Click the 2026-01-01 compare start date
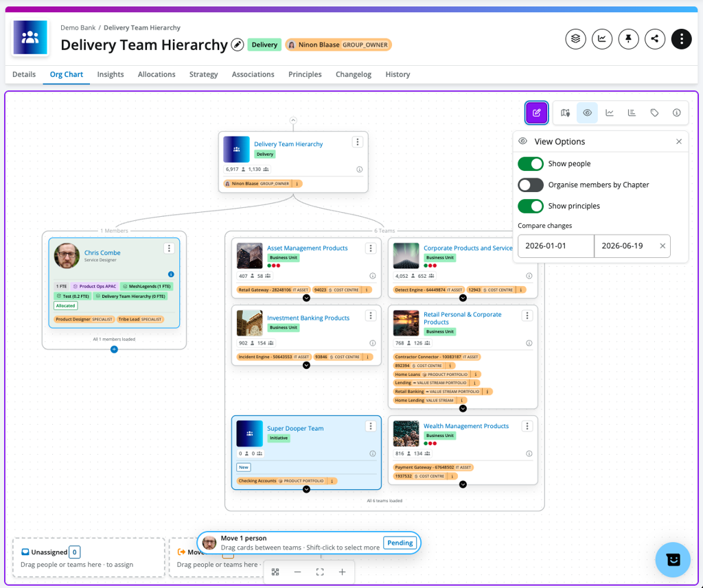The height and width of the screenshot is (588, 703). [556, 246]
